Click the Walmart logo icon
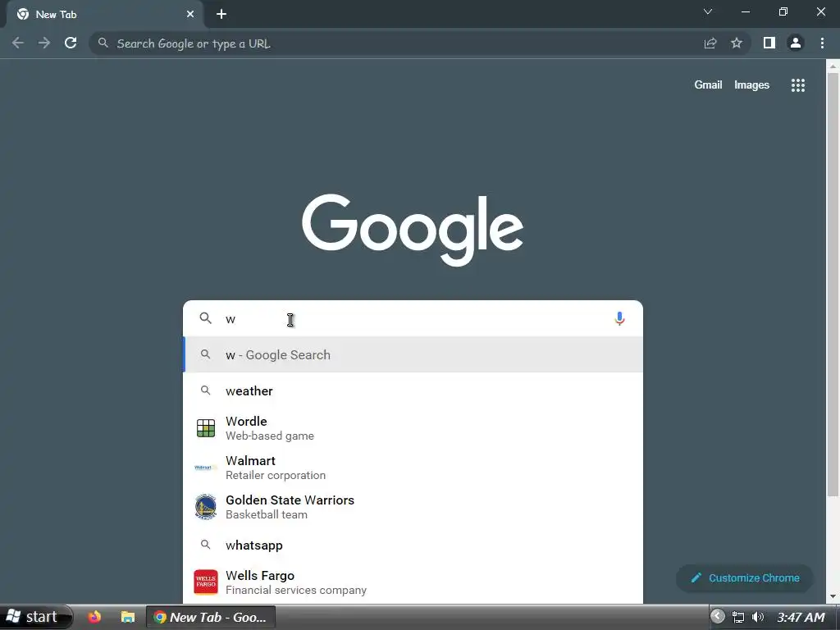 coord(206,468)
